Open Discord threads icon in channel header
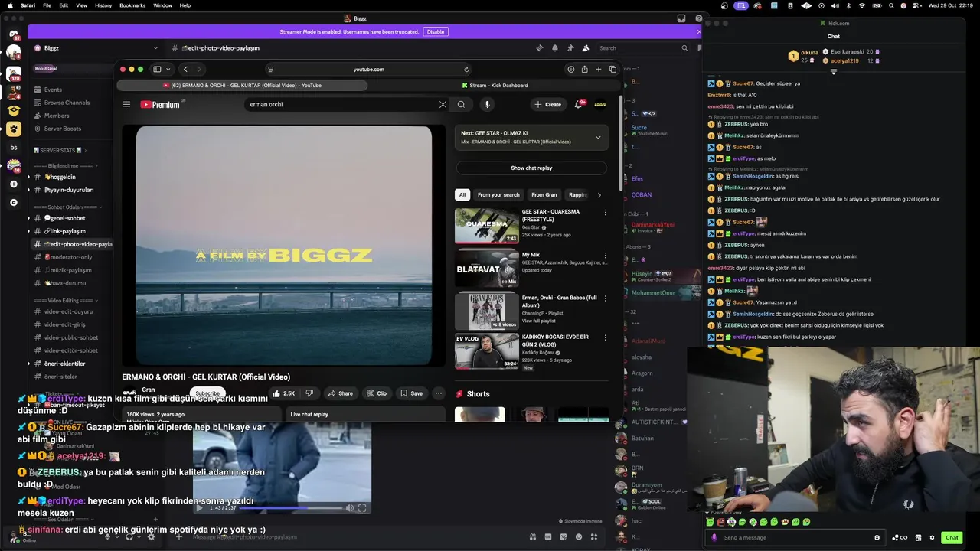This screenshot has width=980, height=551. click(539, 47)
